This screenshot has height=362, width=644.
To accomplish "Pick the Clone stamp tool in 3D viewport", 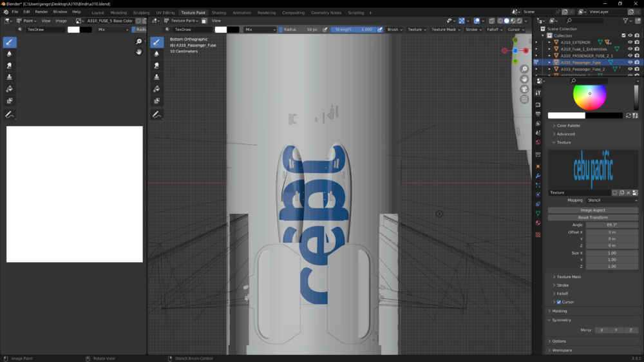I will [156, 77].
